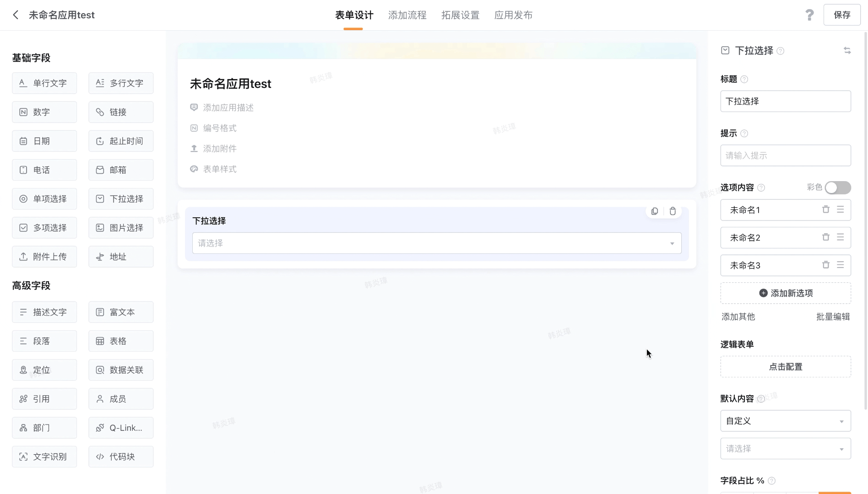Add 富文本 field

point(121,312)
